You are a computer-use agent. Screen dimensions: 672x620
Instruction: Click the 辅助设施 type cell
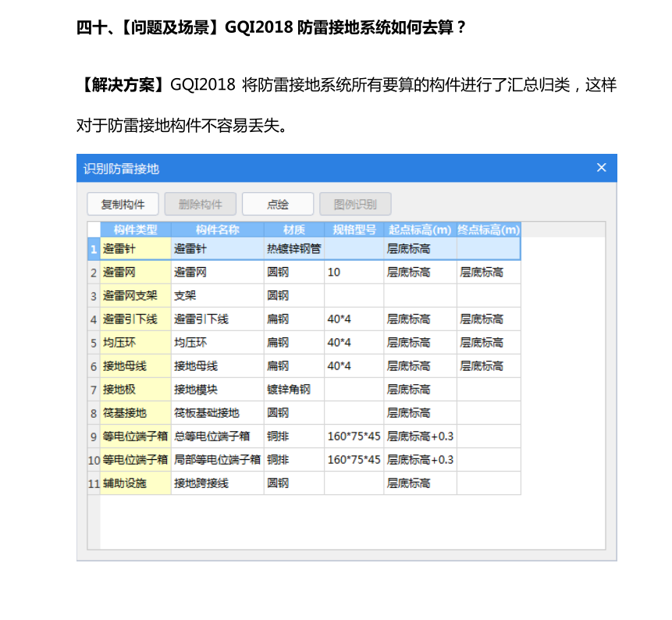pos(136,483)
